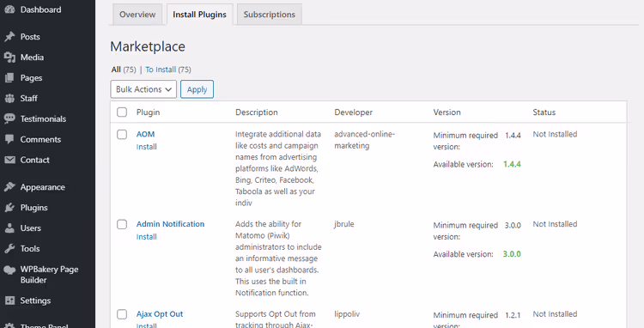Open Settings menu label
Screen dimensions: 644x328
pyautogui.click(x=36, y=301)
